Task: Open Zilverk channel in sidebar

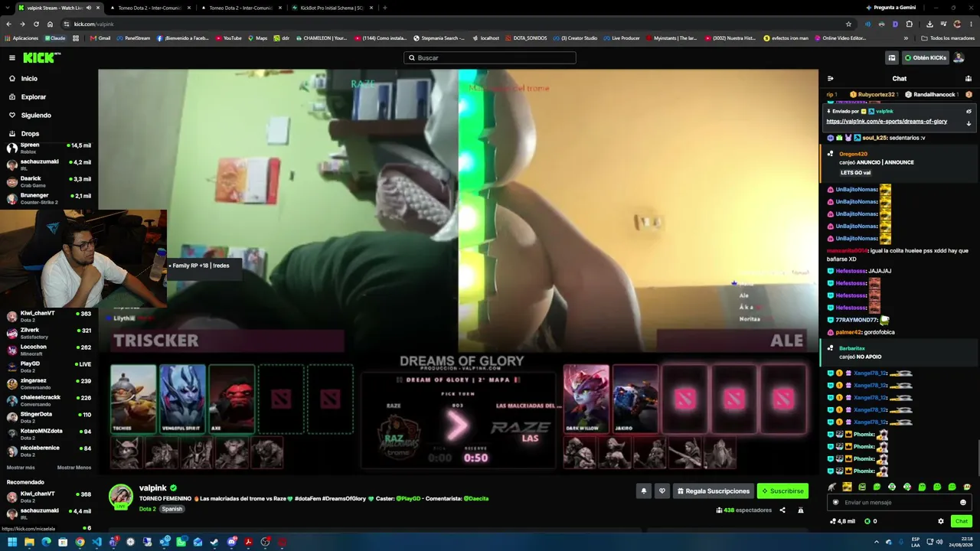Action: click(x=49, y=333)
